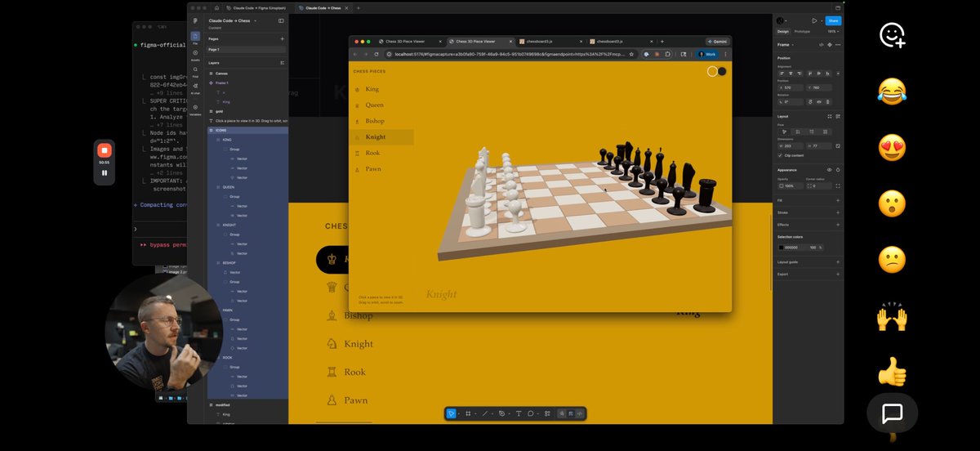Add an Effect with the plus icon
This screenshot has width=980, height=451.
(838, 224)
